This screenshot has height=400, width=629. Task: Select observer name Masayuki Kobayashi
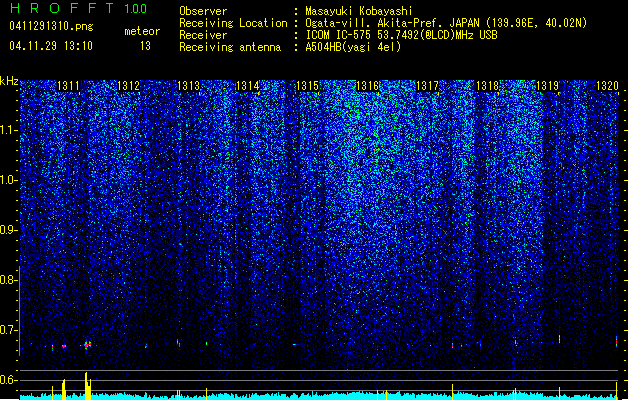tap(359, 11)
